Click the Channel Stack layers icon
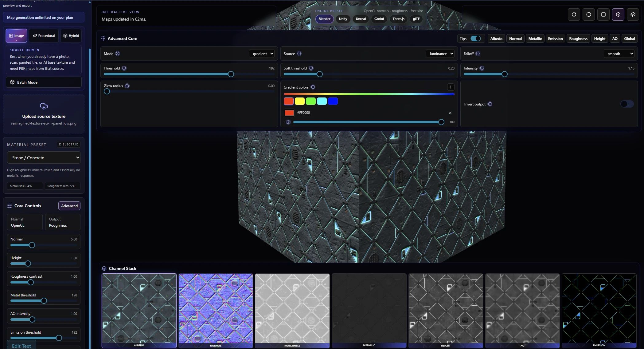 [104, 268]
